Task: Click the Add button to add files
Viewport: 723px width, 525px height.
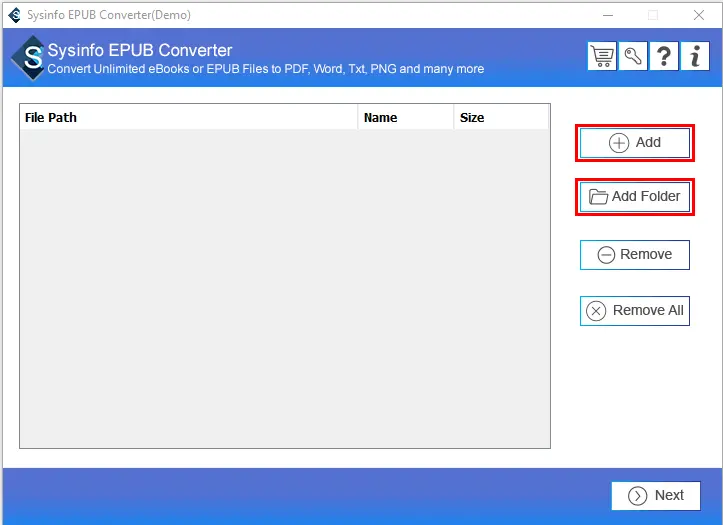Action: pos(634,143)
